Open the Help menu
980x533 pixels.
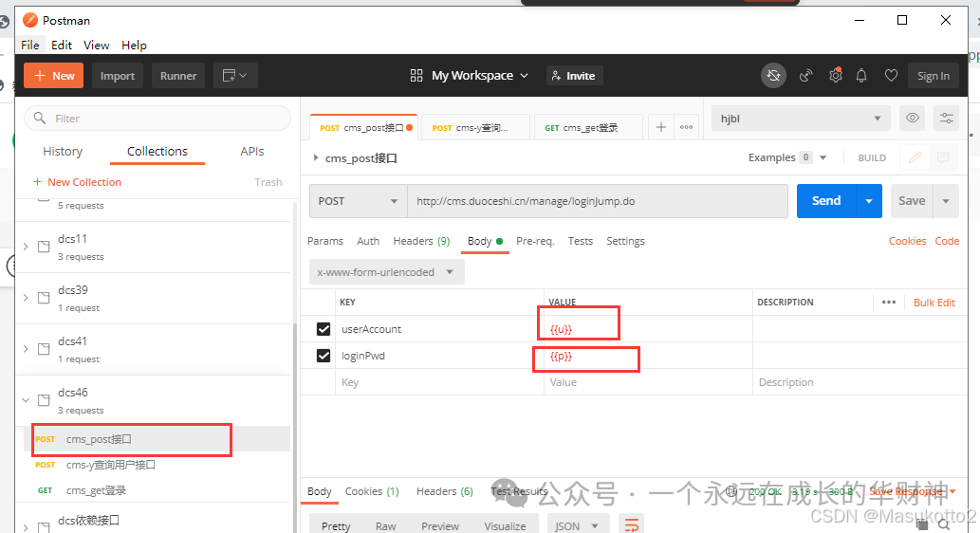pos(134,45)
